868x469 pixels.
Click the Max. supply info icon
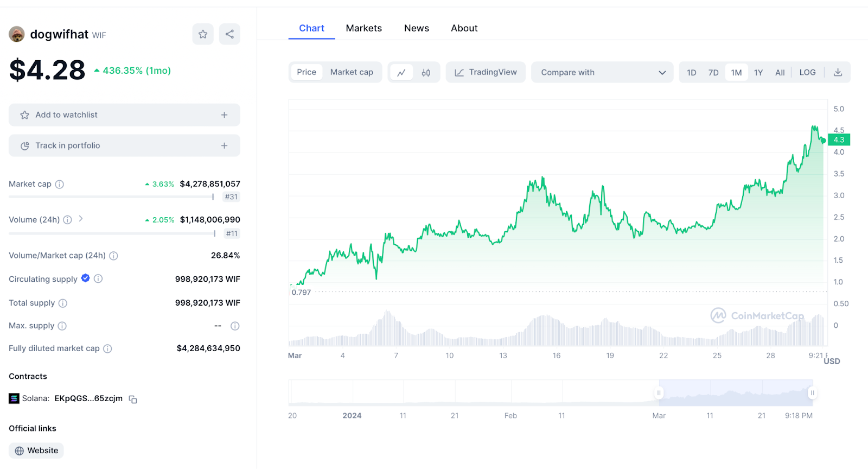coord(62,326)
